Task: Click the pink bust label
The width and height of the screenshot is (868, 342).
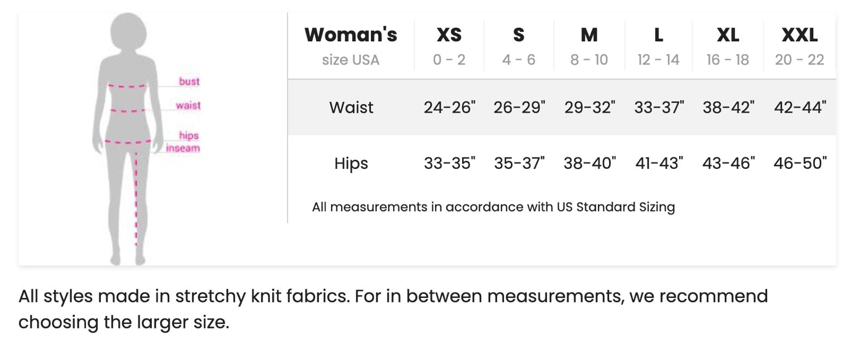Action: [x=189, y=81]
